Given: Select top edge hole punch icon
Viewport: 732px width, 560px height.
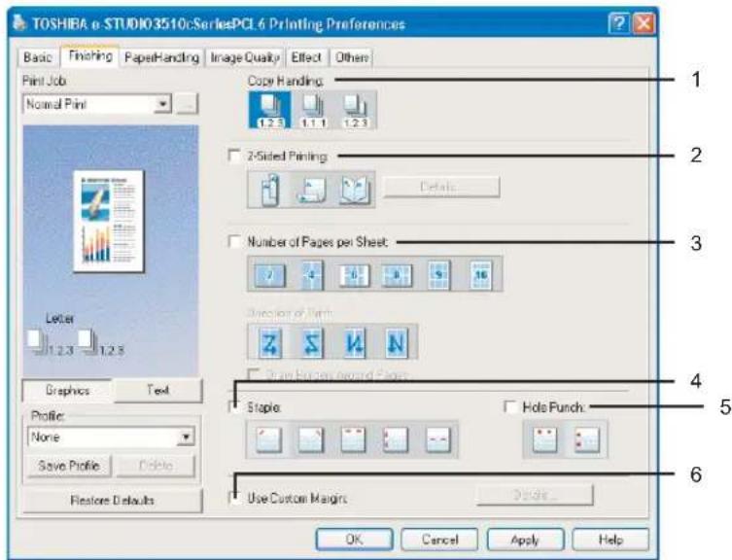Looking at the screenshot, I should click(544, 439).
